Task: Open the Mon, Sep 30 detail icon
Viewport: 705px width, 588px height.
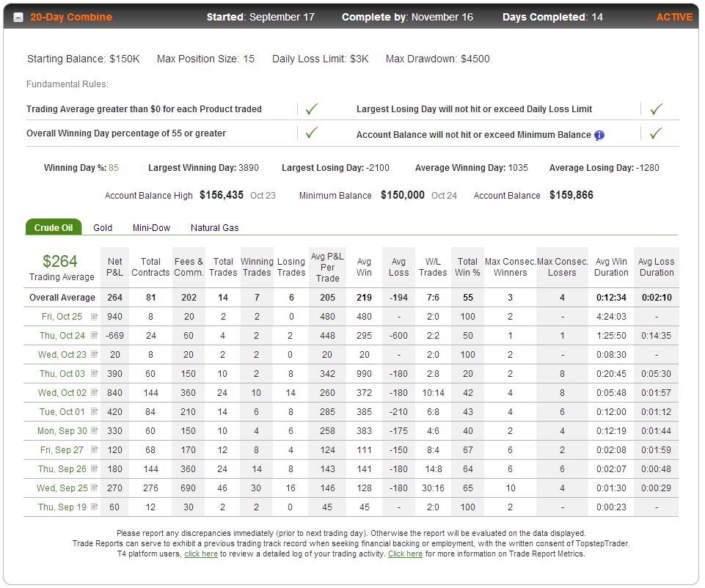Action: (94, 431)
